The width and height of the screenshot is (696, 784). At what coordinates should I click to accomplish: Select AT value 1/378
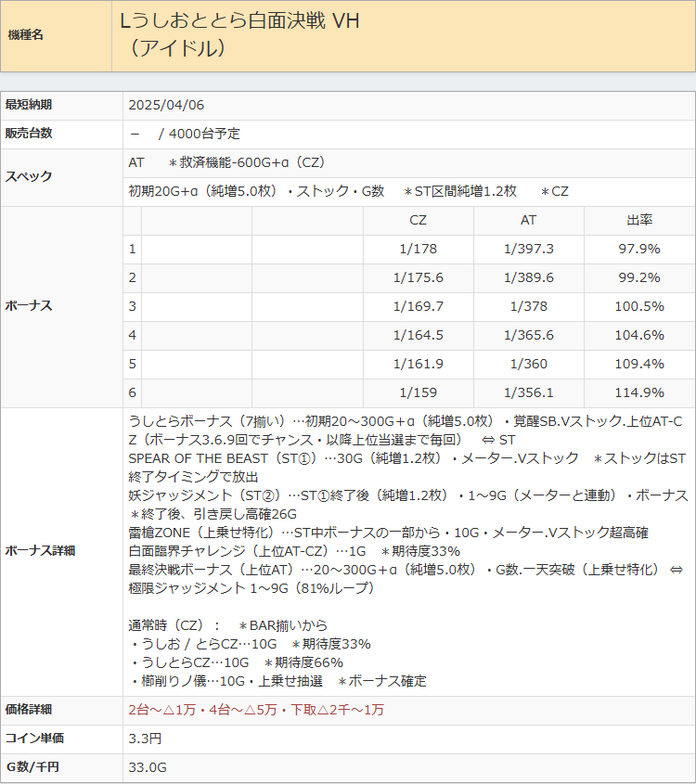pyautogui.click(x=529, y=306)
